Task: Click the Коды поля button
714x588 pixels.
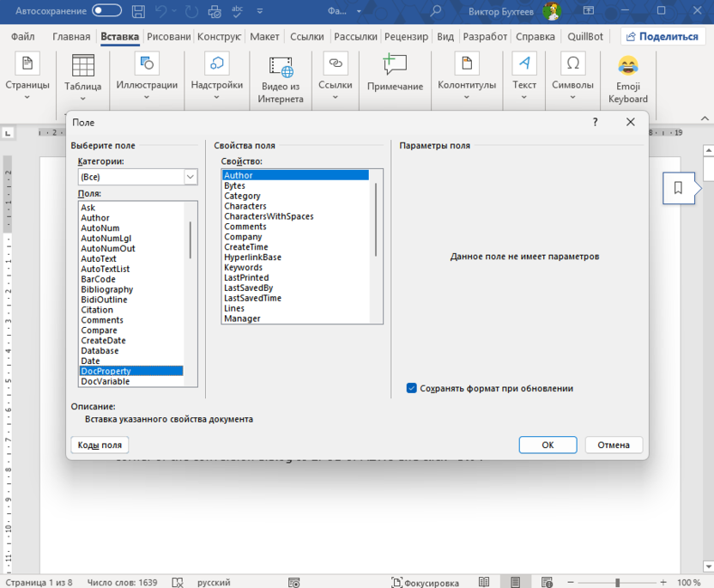Action: pyautogui.click(x=100, y=445)
